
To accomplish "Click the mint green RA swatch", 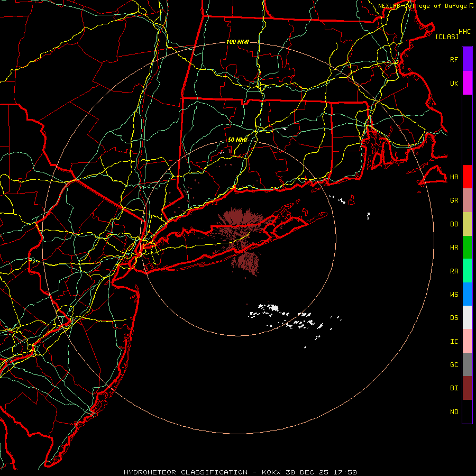I will tap(467, 271).
